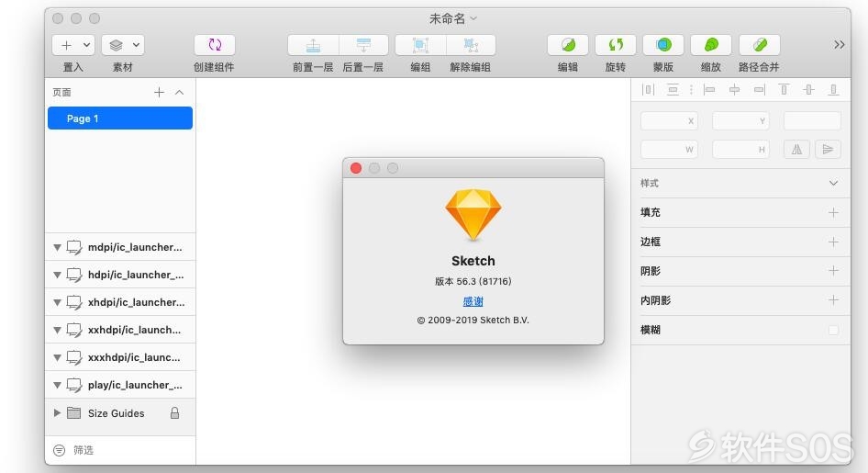Collapse the mdpi/ic_launcher artboard triangle
The height and width of the screenshot is (473, 868).
pyautogui.click(x=57, y=248)
